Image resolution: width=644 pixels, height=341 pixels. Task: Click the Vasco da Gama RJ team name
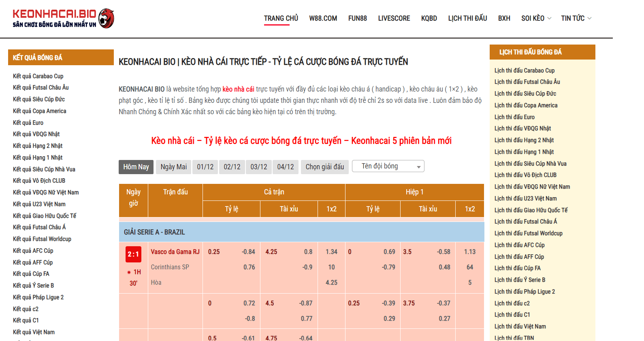pos(175,252)
